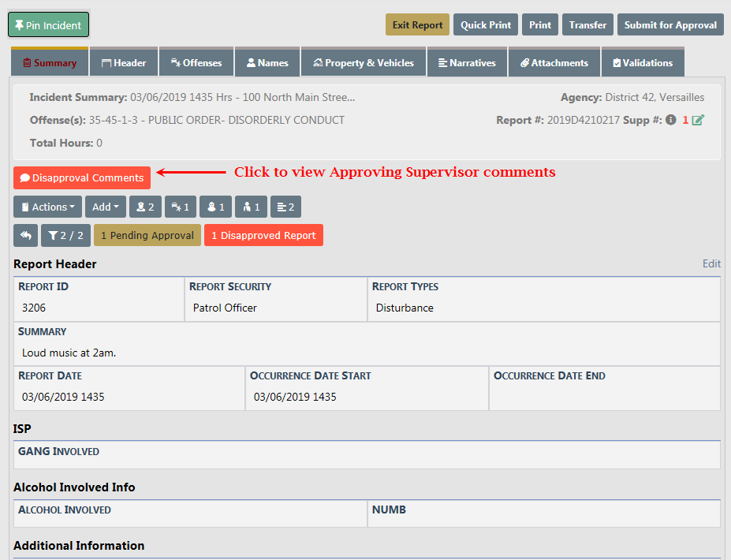Go to the Validations tab
The image size is (731, 560).
click(642, 63)
